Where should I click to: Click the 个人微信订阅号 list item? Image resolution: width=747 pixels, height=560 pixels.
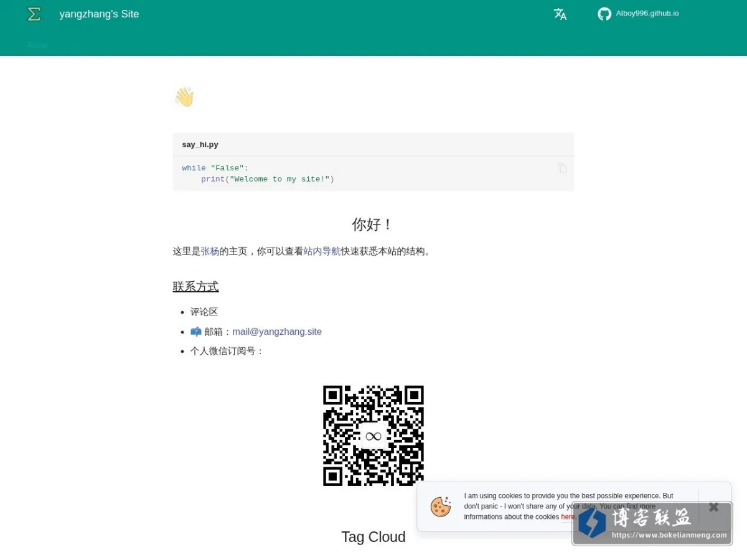coord(227,351)
